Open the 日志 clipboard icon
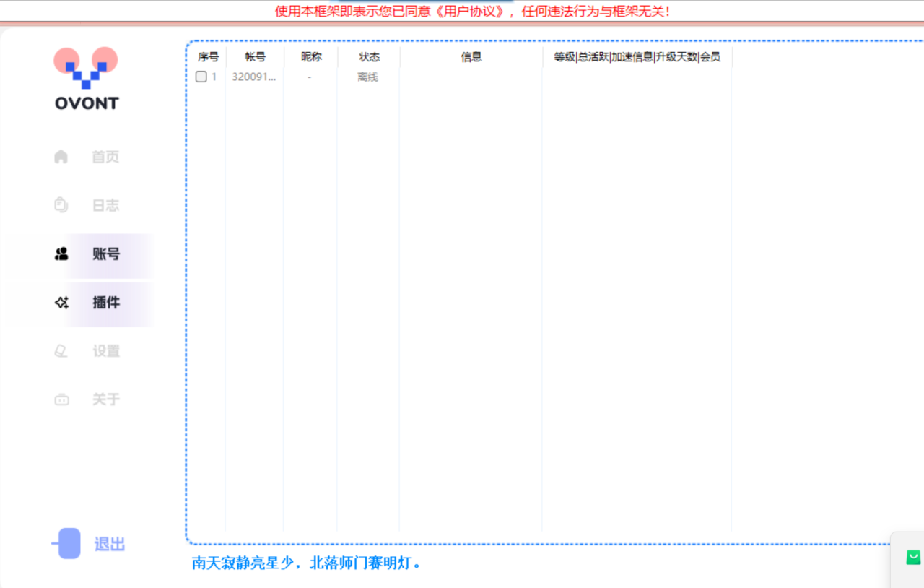This screenshot has height=588, width=924. pyautogui.click(x=61, y=205)
